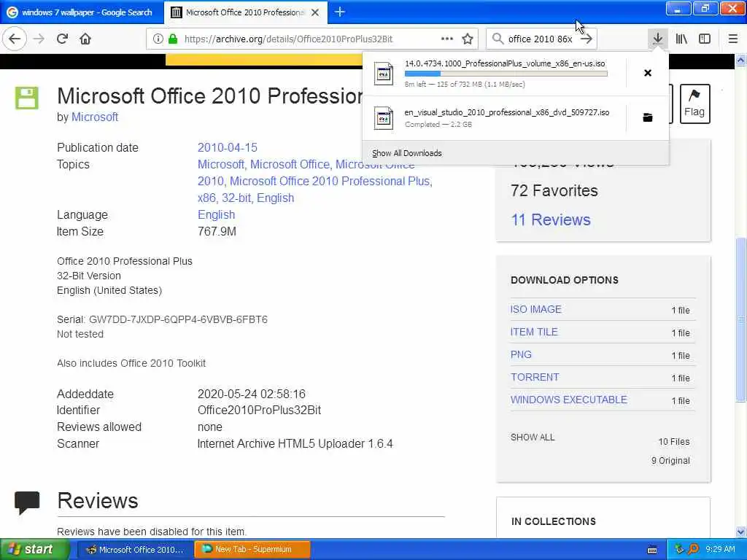The width and height of the screenshot is (747, 560).
Task: Open a new browser tab
Action: (x=340, y=12)
